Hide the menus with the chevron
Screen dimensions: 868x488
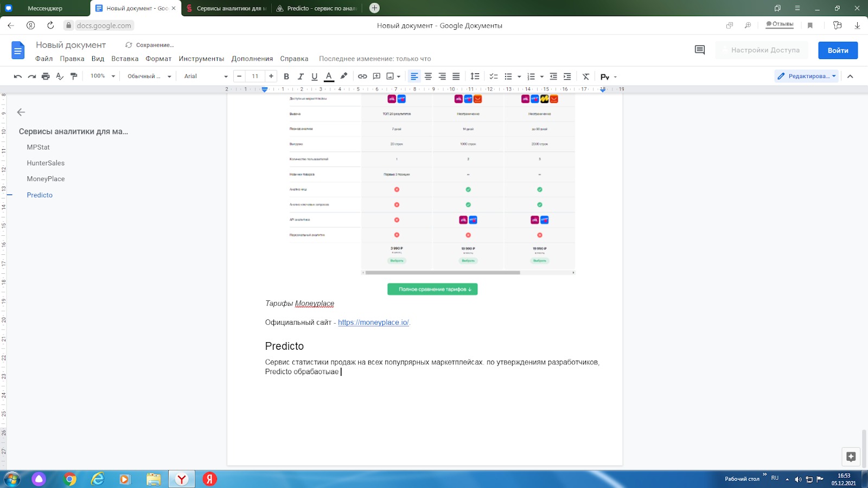coord(850,76)
